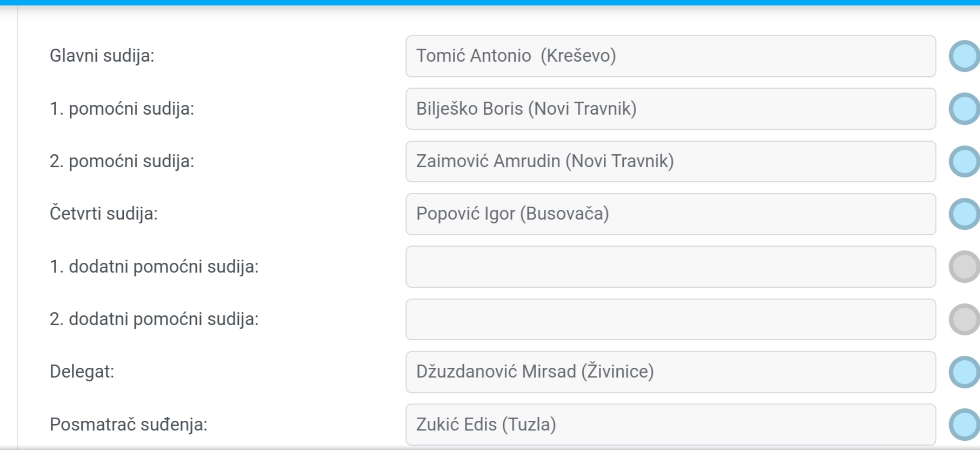The width and height of the screenshot is (980, 450).
Task: Click the Popović Igor (Busovača) field
Action: (x=671, y=214)
